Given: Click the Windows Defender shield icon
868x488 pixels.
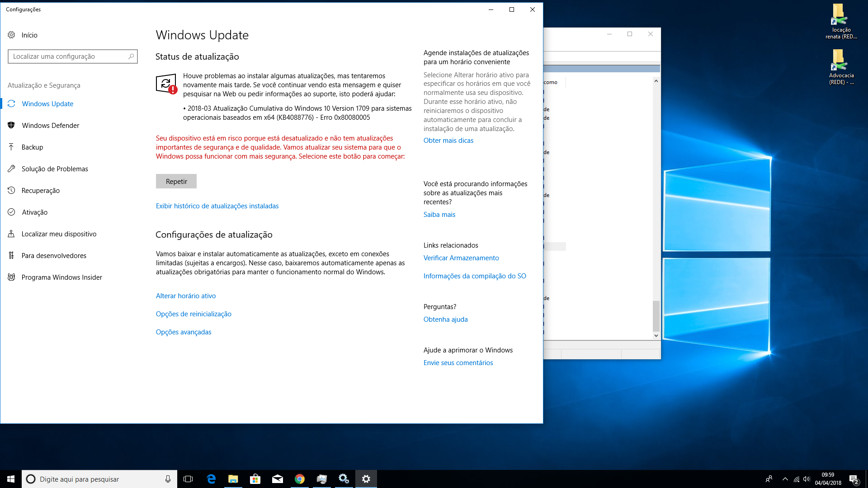Looking at the screenshot, I should tap(11, 125).
